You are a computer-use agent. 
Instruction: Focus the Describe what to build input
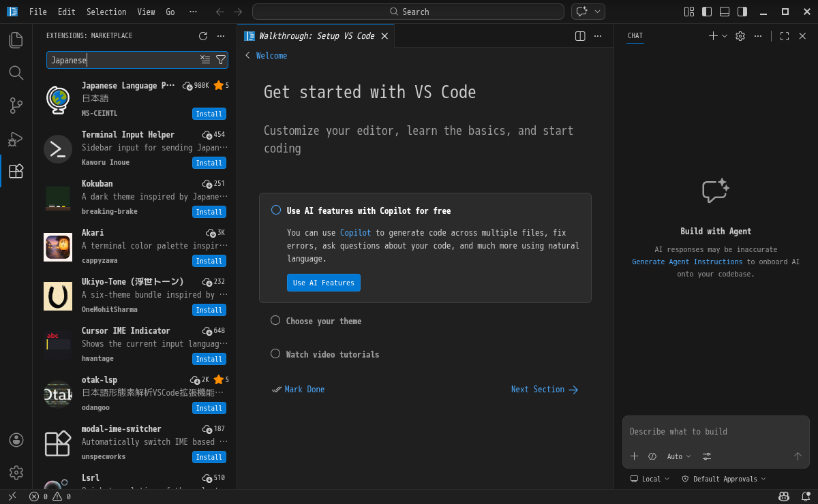point(715,431)
